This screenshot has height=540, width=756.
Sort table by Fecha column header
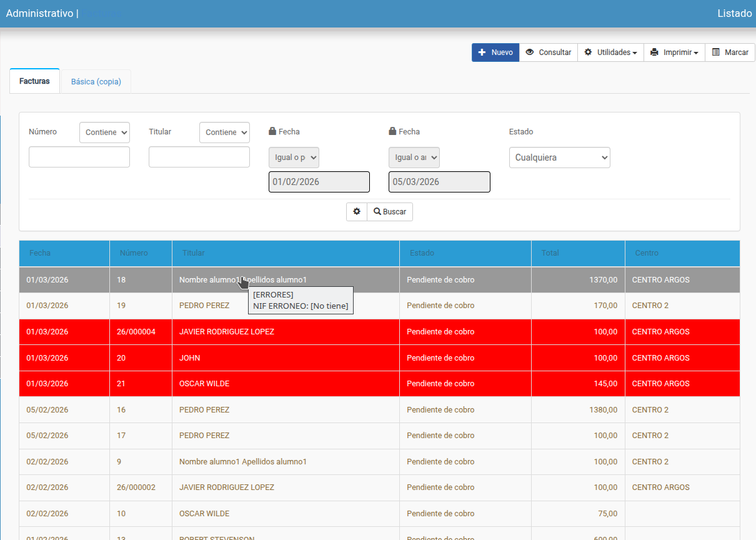40,253
